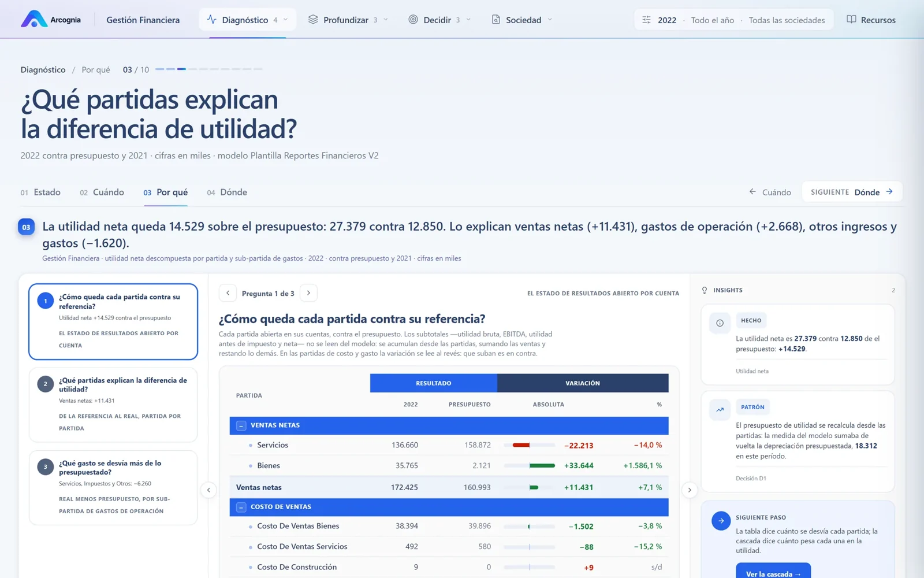Collapse the Costo de Ventas group

[x=241, y=507]
